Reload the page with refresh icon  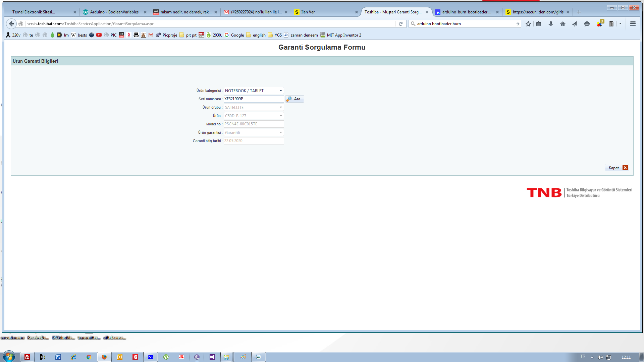[400, 24]
